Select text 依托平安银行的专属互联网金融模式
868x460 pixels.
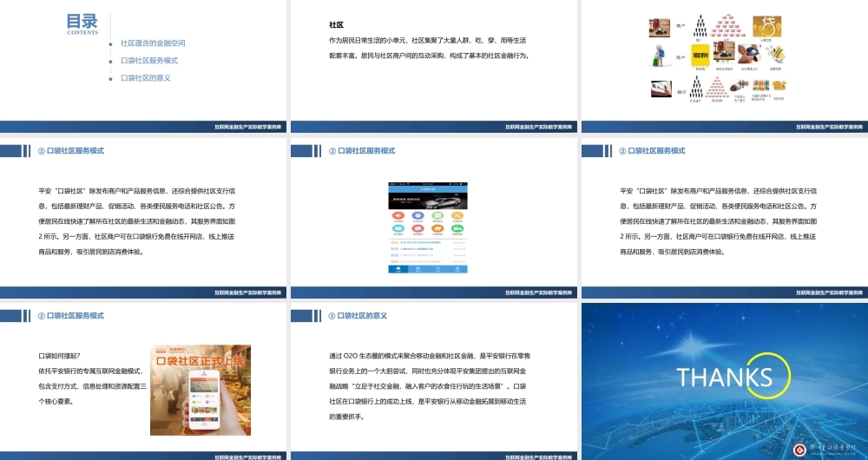click(91, 371)
